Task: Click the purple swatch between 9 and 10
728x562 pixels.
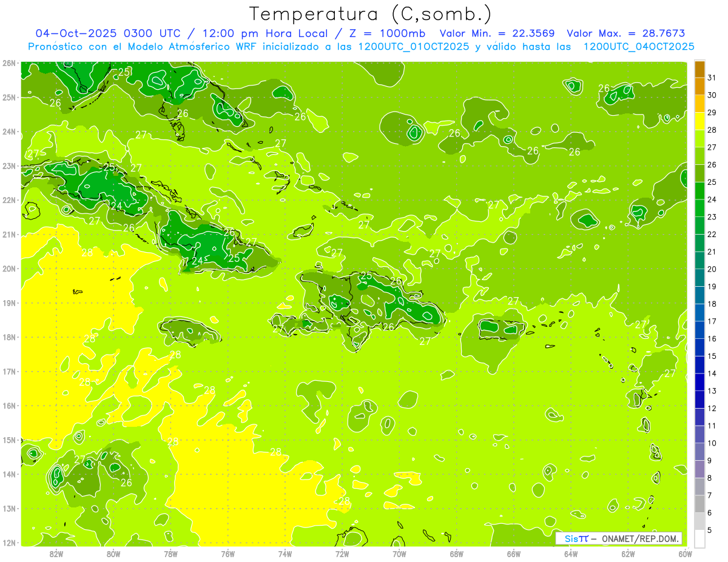Action: (x=699, y=452)
